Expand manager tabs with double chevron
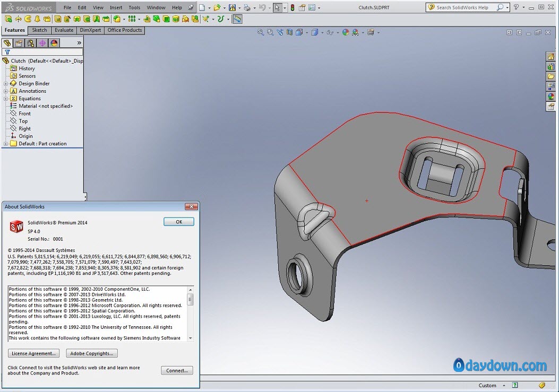 point(79,43)
